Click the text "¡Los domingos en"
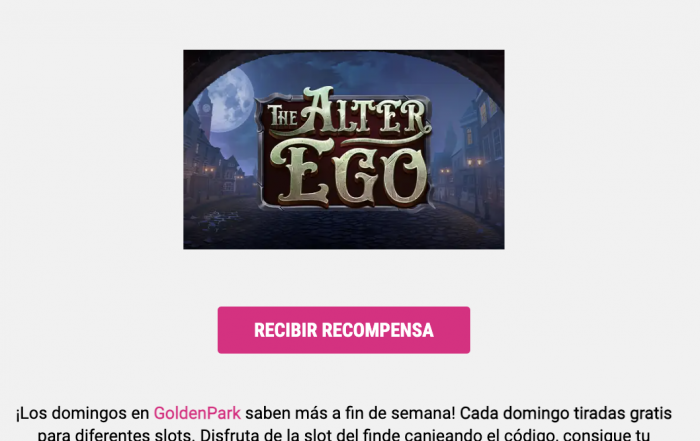This screenshot has height=441, width=700. coord(83,413)
